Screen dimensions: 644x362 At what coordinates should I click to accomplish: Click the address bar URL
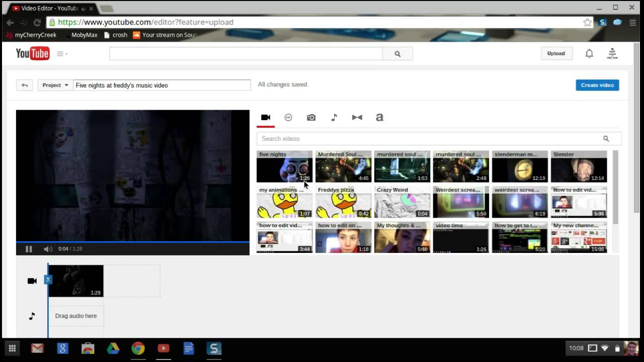click(x=145, y=22)
